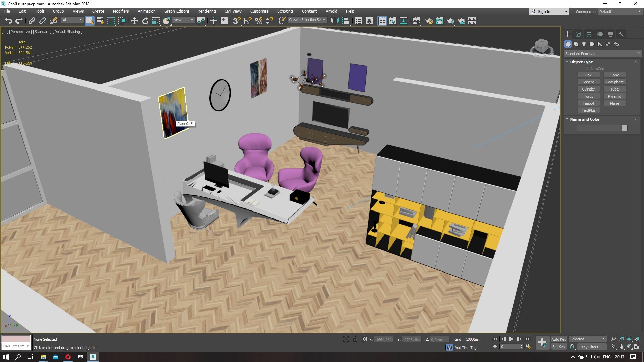Open the Modifiers menu

(121, 11)
